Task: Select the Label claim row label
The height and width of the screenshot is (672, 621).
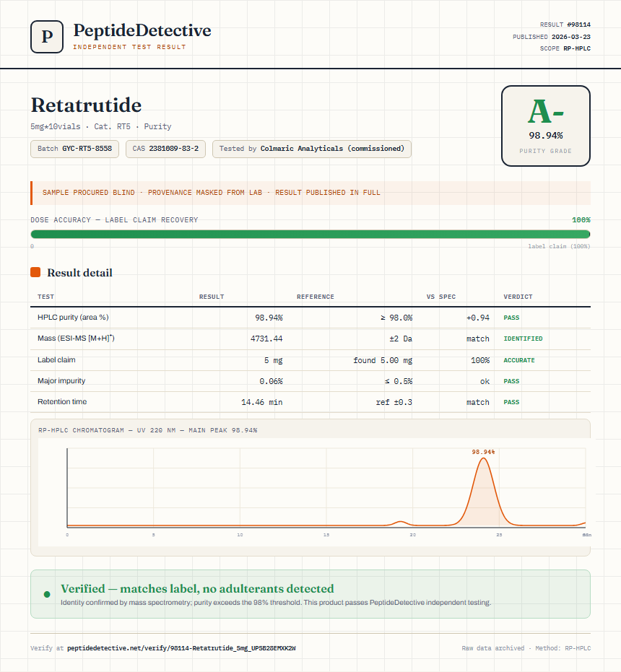Action: (x=56, y=359)
